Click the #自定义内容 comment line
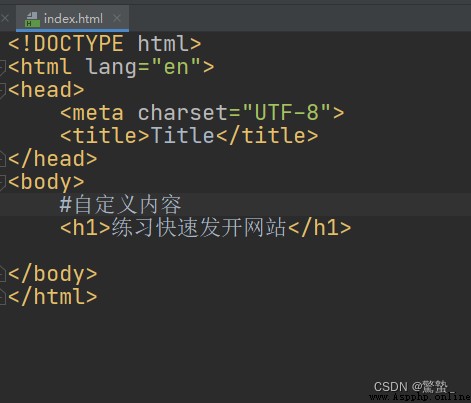471x403 pixels. pyautogui.click(x=120, y=204)
